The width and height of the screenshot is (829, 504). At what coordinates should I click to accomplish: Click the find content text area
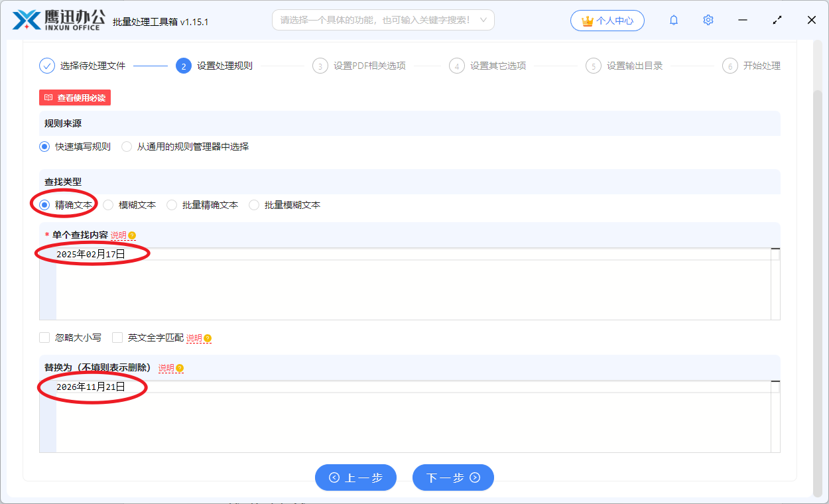coord(409,284)
